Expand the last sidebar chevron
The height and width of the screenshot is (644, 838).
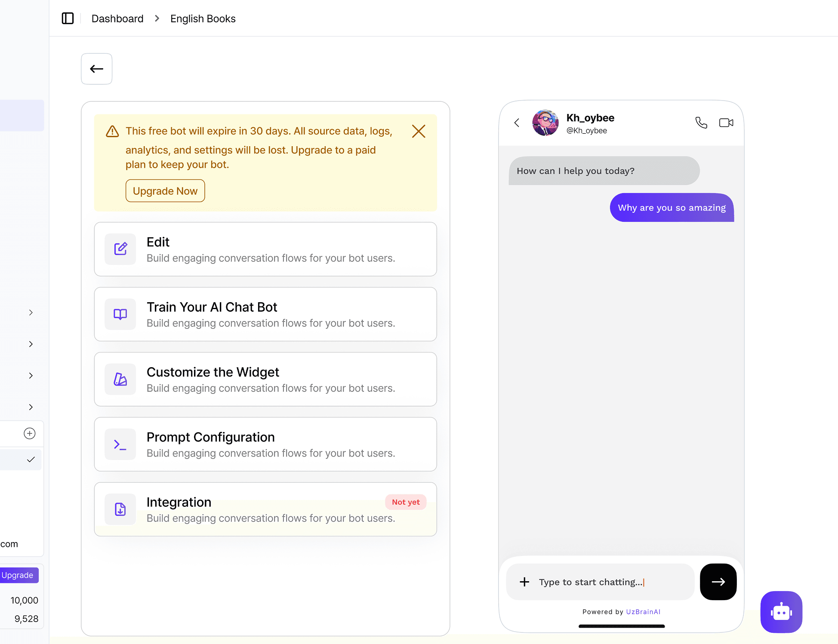[31, 407]
